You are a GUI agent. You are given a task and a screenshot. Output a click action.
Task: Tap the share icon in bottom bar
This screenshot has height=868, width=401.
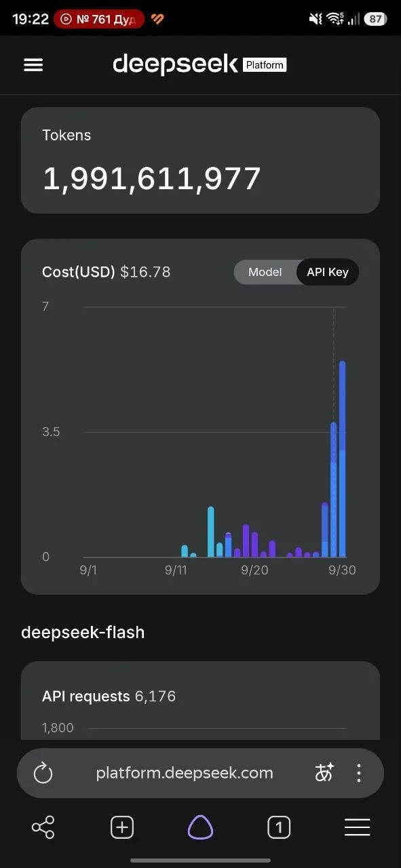(x=43, y=827)
